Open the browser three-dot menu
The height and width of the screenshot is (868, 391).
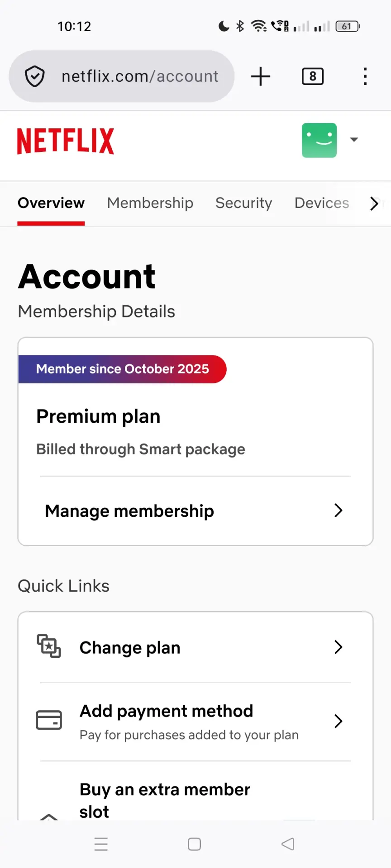coord(365,76)
